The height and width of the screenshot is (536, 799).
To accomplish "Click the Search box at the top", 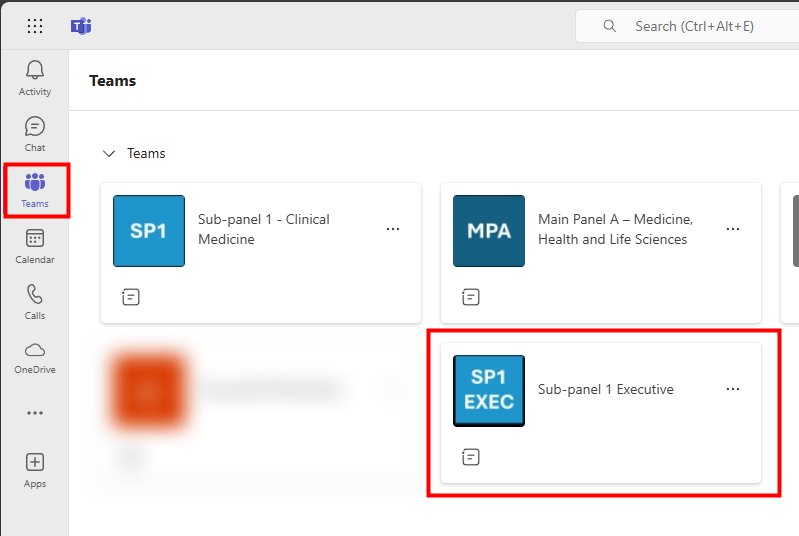I will [690, 26].
